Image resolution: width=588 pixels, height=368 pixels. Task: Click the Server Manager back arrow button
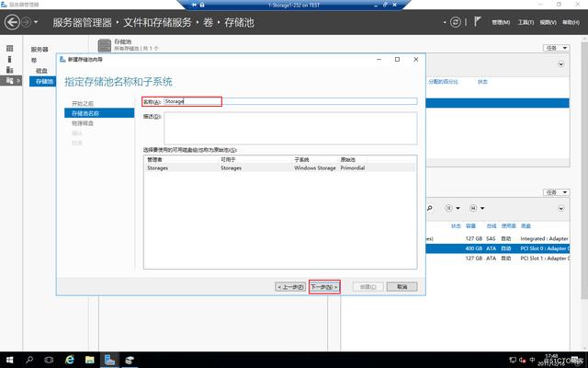pyautogui.click(x=12, y=22)
